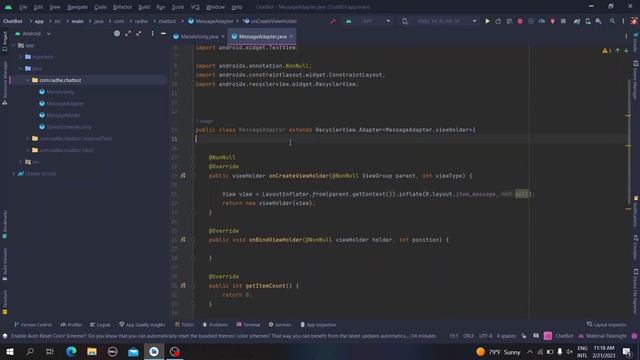
Task: Toggle the Structure side tab
Action: coord(4,302)
